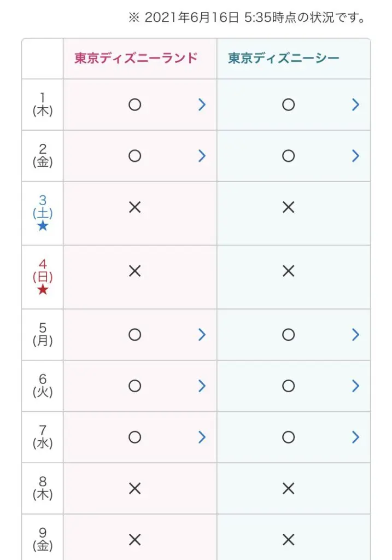Screen dimensions: 392x560
Task: Open Tokyo Disneyland chevron for 5 (月)
Action: click(x=202, y=335)
